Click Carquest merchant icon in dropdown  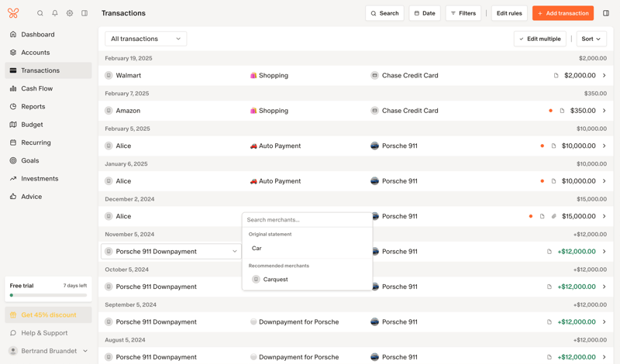(256, 280)
